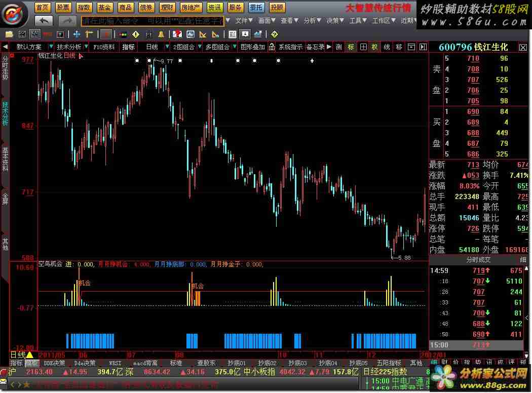Click the traffic light toolbar icon
532x393 pixels.
[123, 34]
